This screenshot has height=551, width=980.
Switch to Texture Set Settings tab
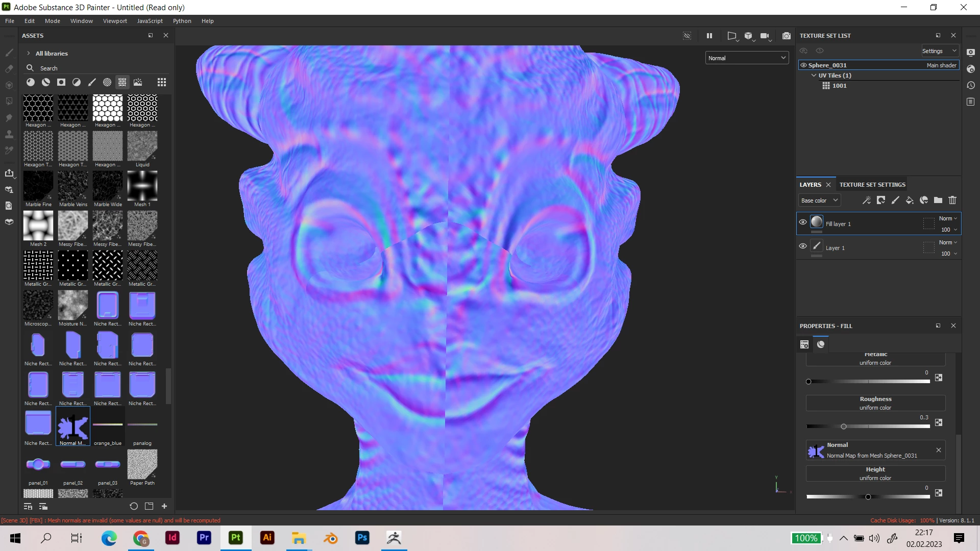coord(872,185)
